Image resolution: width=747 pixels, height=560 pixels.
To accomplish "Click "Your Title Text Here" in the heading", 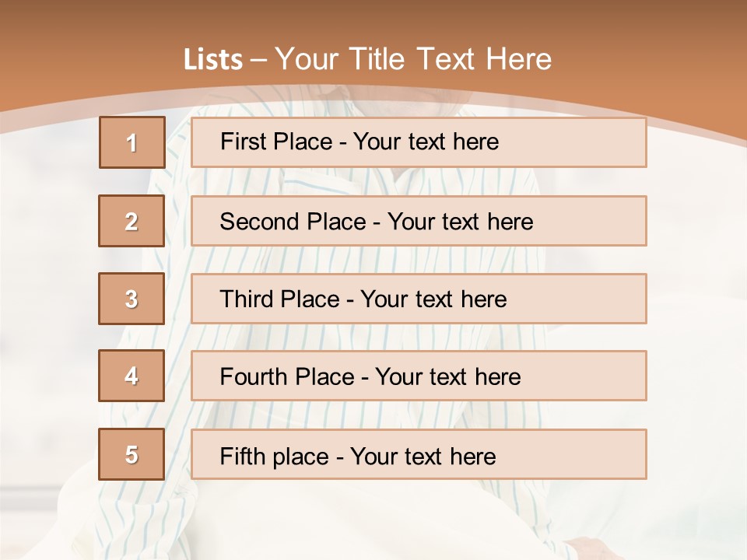I will (x=413, y=60).
